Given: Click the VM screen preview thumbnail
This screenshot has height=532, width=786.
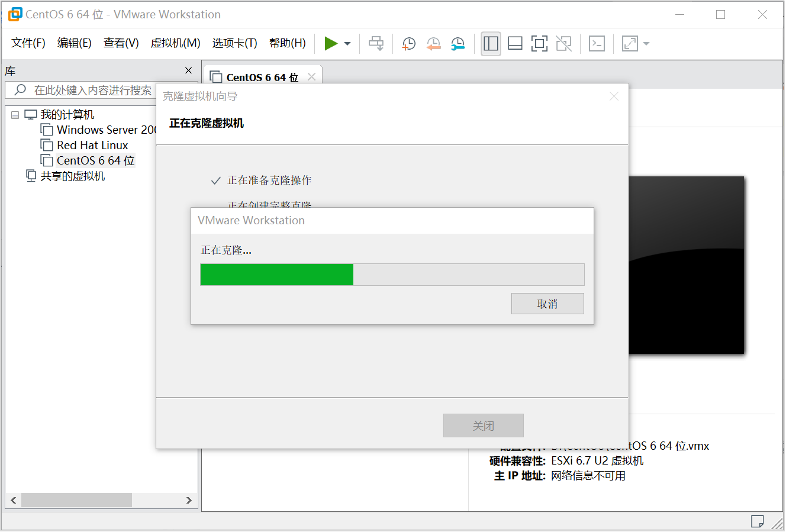Looking at the screenshot, I should pos(686,265).
